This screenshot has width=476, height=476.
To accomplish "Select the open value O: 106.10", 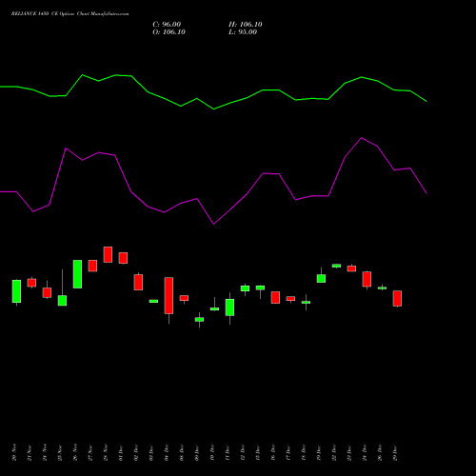I will [x=169, y=32].
